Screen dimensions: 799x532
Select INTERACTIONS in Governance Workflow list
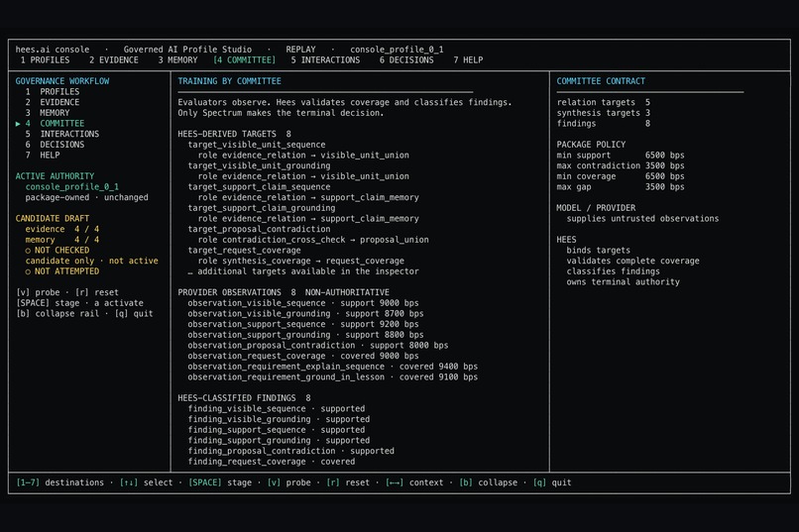[x=62, y=134]
